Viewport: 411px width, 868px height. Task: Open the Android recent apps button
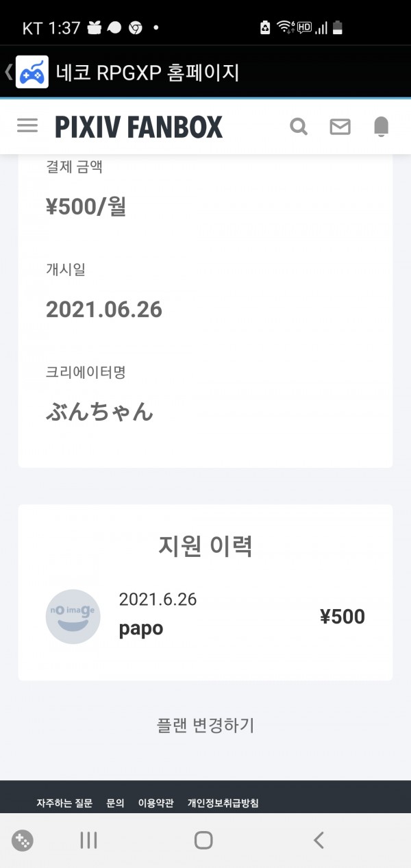point(88,841)
